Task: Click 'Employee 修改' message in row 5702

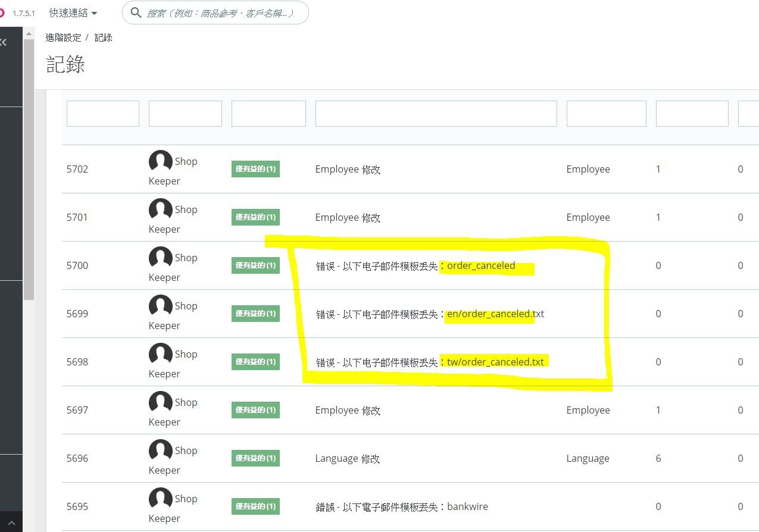Action: (348, 169)
